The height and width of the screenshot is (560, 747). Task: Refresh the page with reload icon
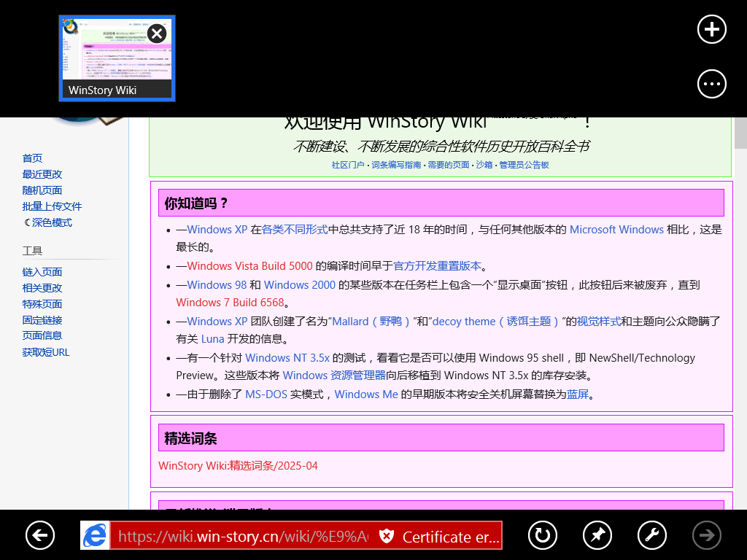click(543, 535)
